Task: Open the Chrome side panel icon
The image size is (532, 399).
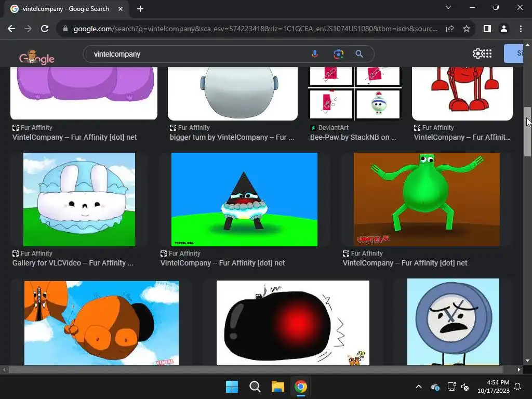Action: pyautogui.click(x=487, y=29)
